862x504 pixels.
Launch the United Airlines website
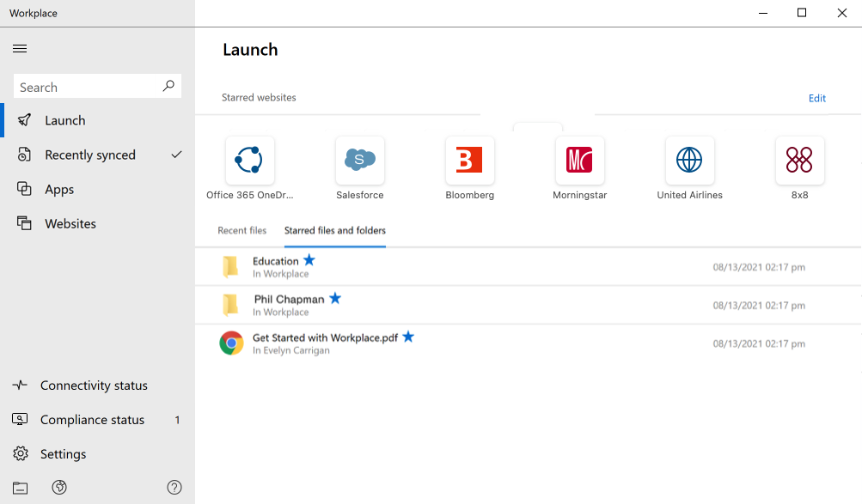click(x=689, y=161)
